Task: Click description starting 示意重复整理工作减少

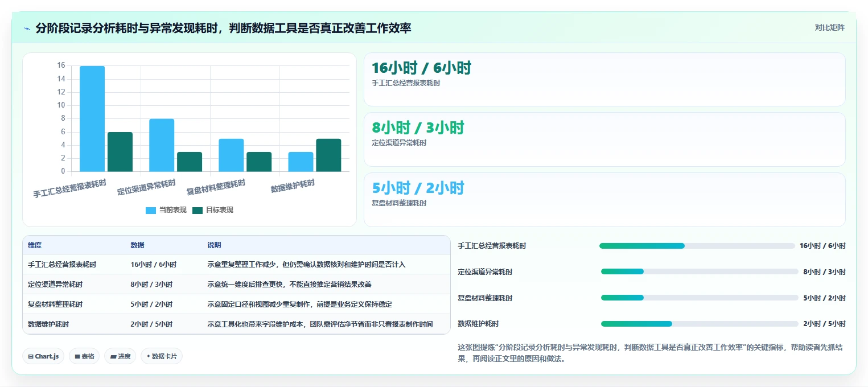Action: (x=306, y=265)
